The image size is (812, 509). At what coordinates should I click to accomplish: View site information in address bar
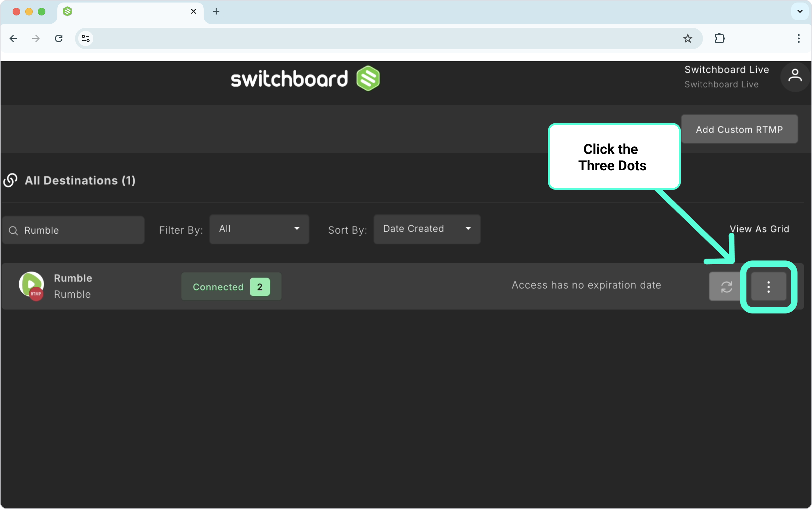(x=86, y=38)
